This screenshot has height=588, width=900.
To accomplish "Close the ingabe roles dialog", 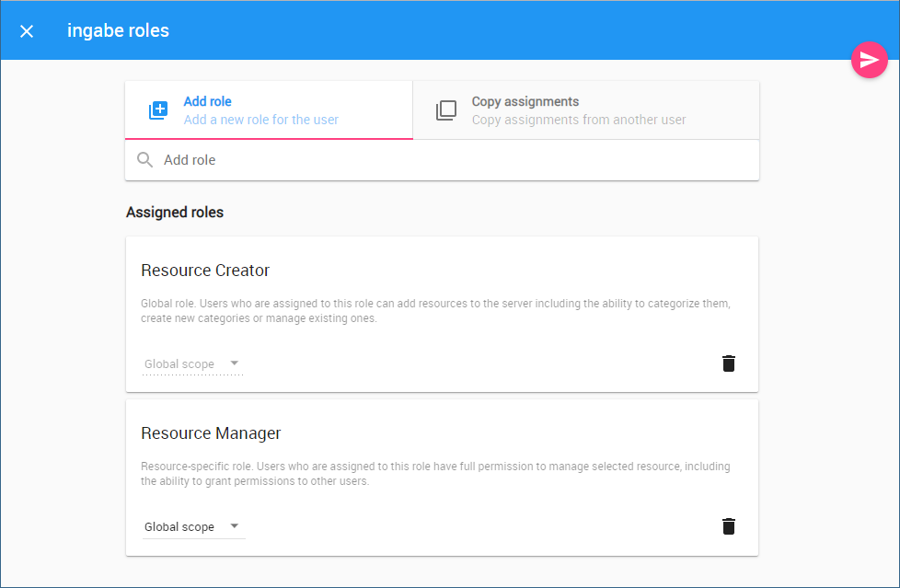I will [x=27, y=31].
